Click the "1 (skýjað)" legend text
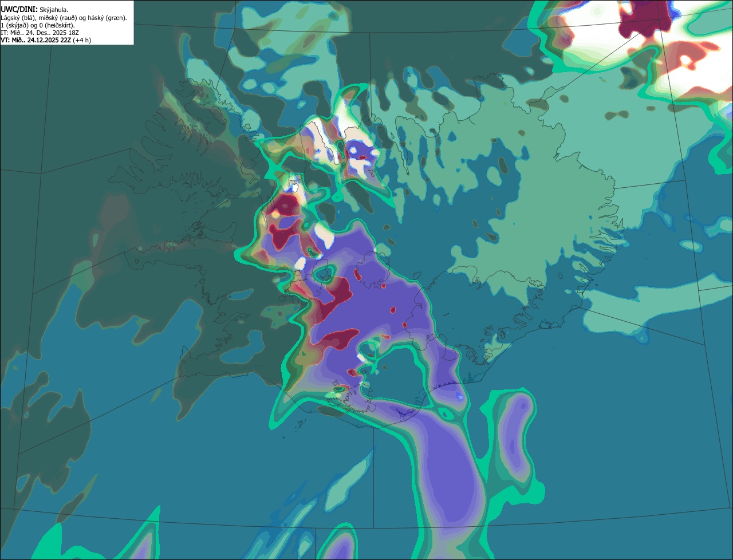Image resolution: width=733 pixels, height=560 pixels. [14, 26]
